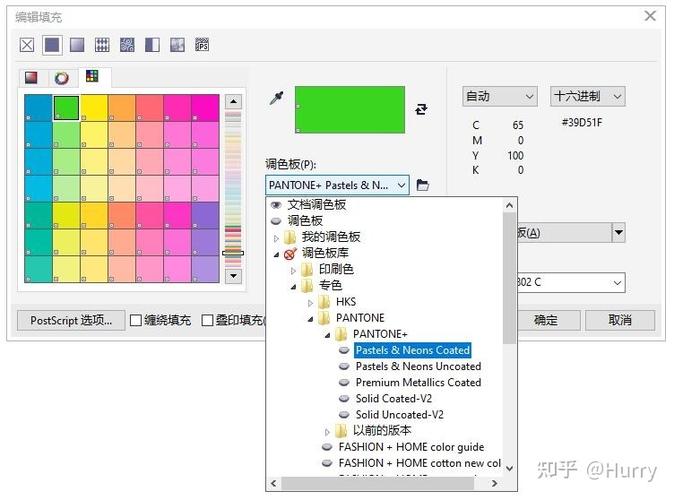Select the Uniform fill icon
674x500 pixels.
(52, 45)
